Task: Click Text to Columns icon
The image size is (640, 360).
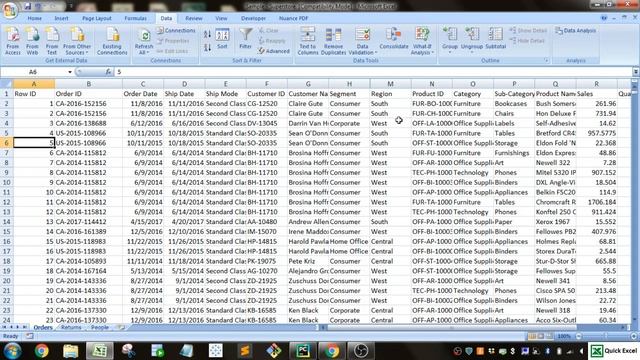Action: 308,41
